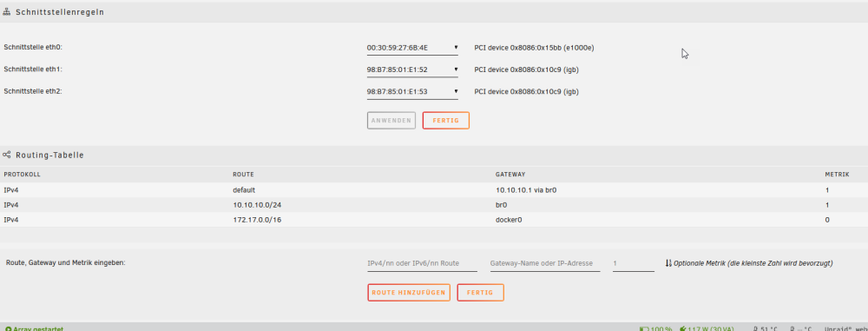
Task: Click the metric 0 of the docker0 row
Action: (827, 220)
